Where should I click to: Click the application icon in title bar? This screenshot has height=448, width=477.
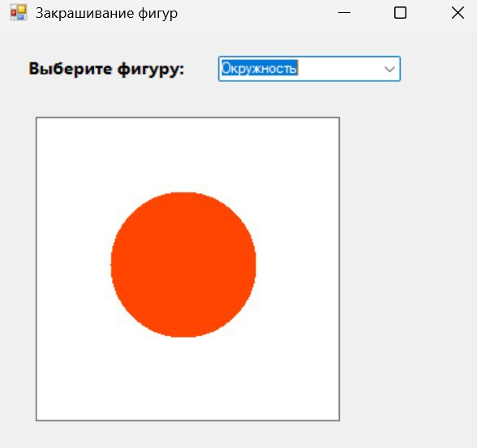click(x=19, y=13)
